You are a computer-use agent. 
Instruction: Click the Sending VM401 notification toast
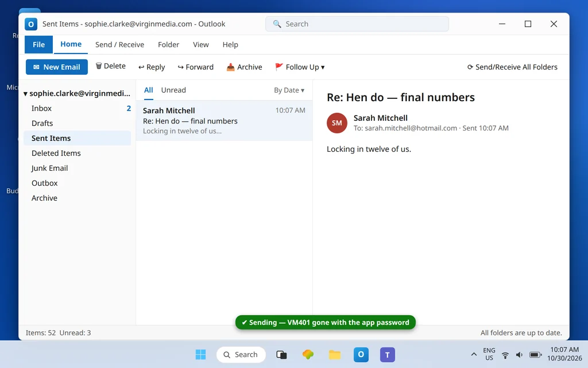coord(326,322)
